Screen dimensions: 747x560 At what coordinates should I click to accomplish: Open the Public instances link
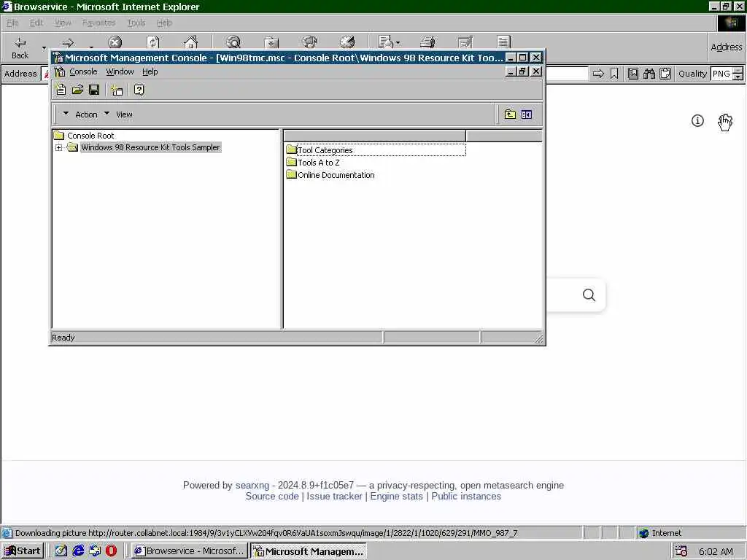tap(466, 496)
